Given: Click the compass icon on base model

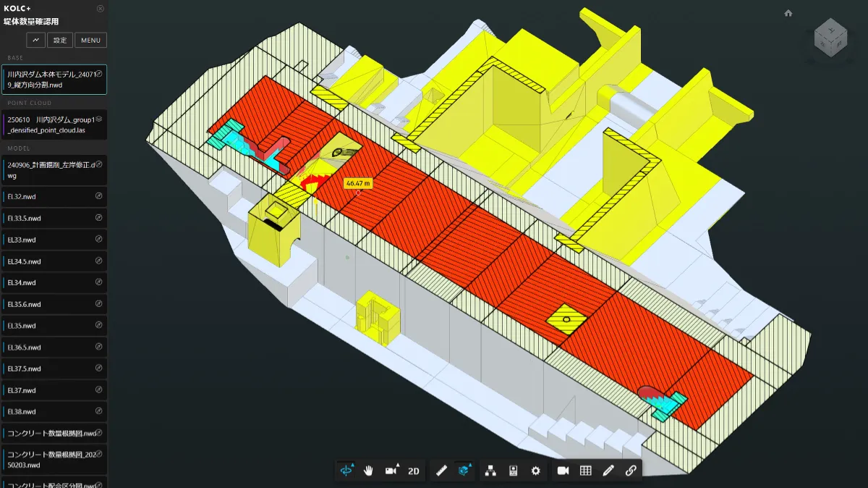Looking at the screenshot, I should (99, 74).
